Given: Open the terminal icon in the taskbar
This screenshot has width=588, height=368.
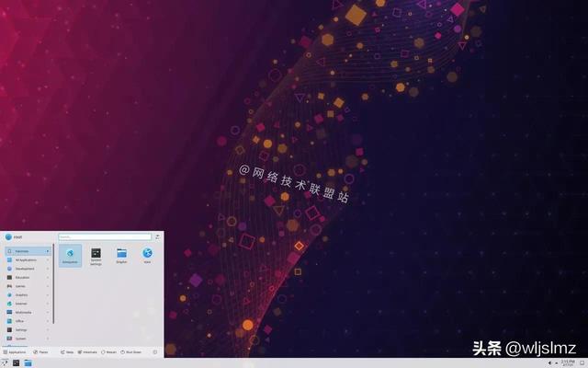Looking at the screenshot, I should tap(17, 362).
